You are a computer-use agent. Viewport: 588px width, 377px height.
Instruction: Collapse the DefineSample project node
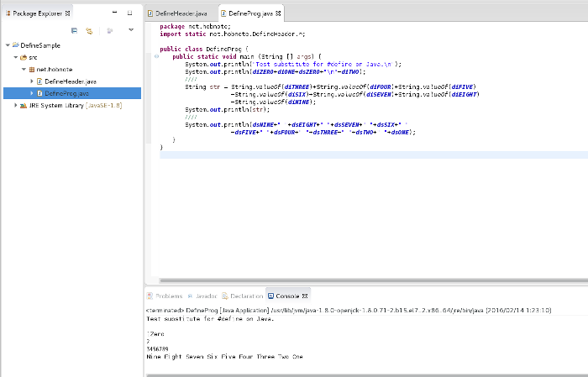coord(8,45)
